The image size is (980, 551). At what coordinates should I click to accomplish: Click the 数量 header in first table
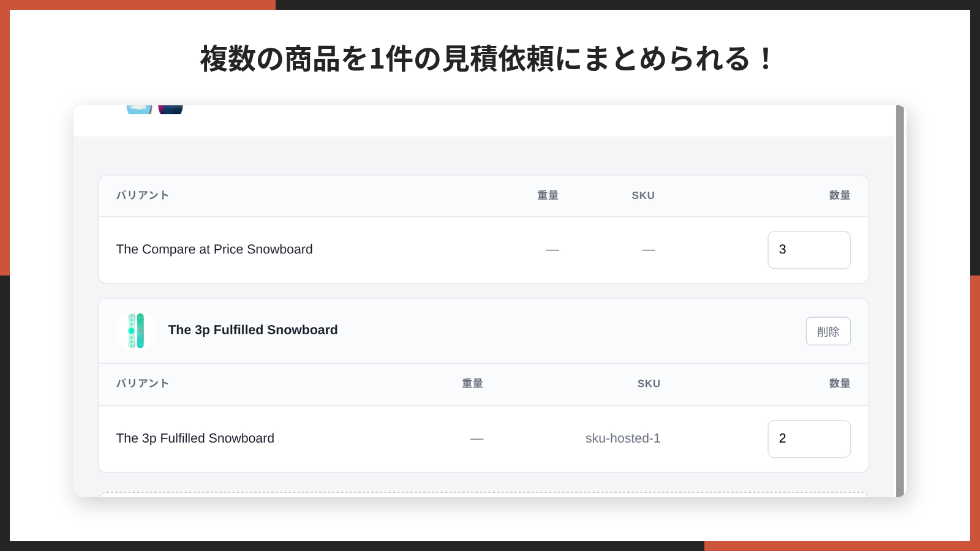click(840, 195)
